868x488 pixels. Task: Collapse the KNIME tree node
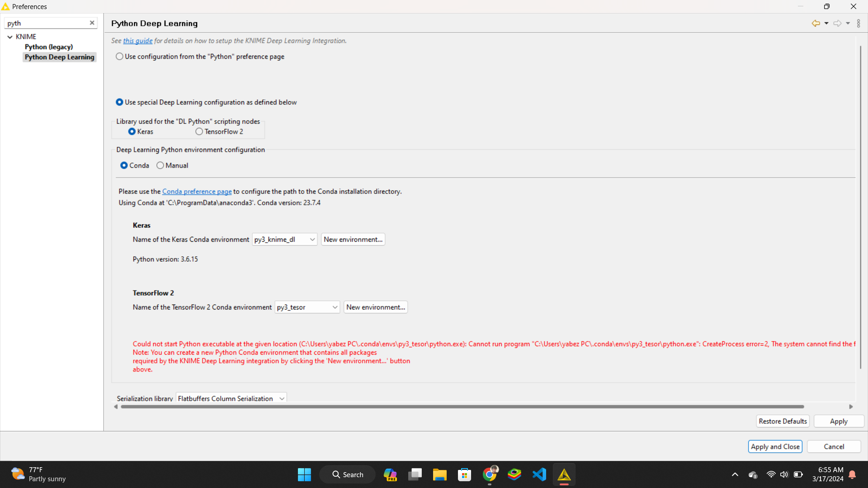(x=10, y=37)
